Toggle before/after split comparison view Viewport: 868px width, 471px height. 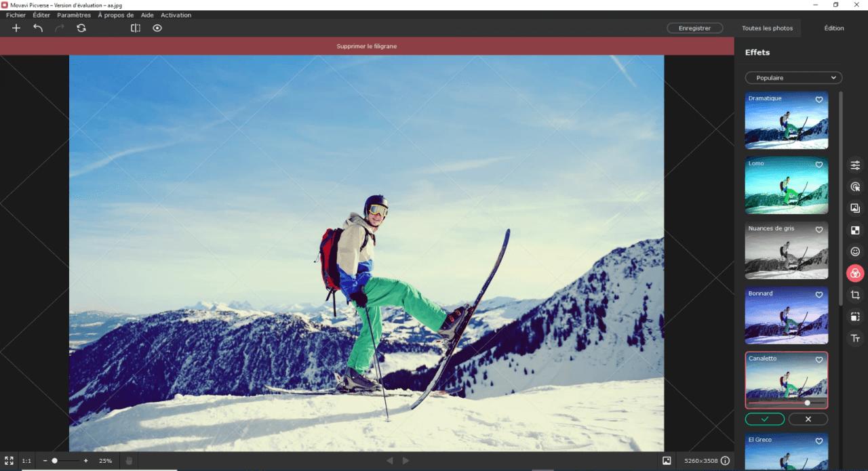click(136, 28)
